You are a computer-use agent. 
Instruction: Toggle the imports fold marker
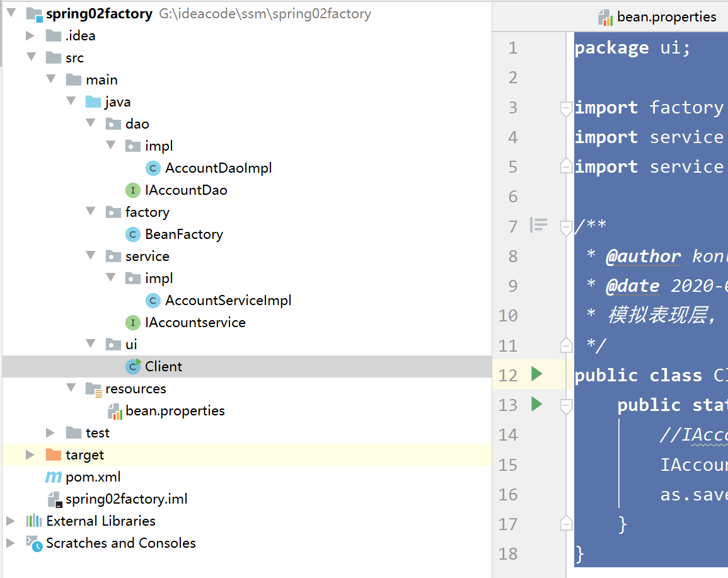coord(566,108)
